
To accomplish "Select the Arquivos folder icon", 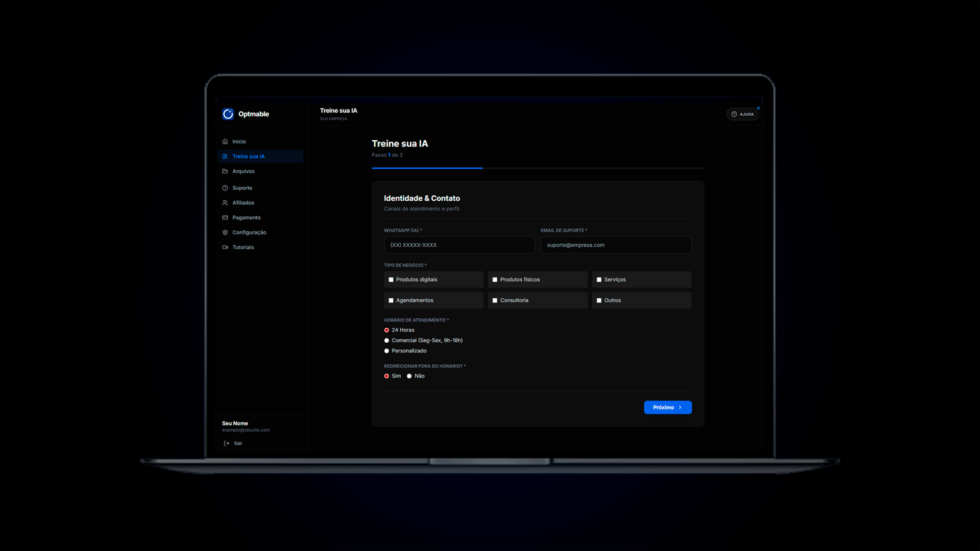I will pos(225,171).
